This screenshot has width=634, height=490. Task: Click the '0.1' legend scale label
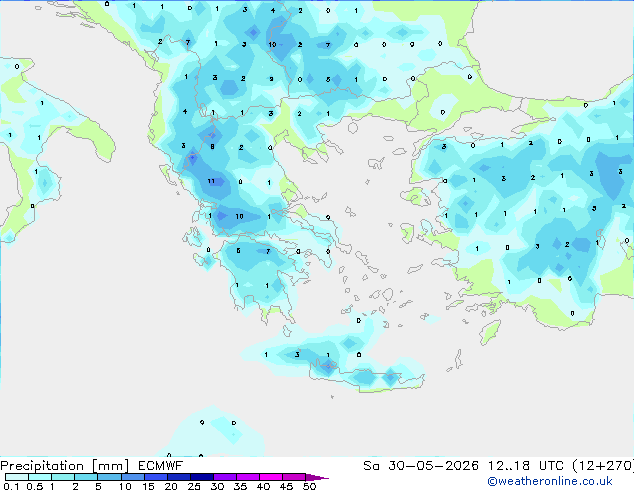(11, 486)
